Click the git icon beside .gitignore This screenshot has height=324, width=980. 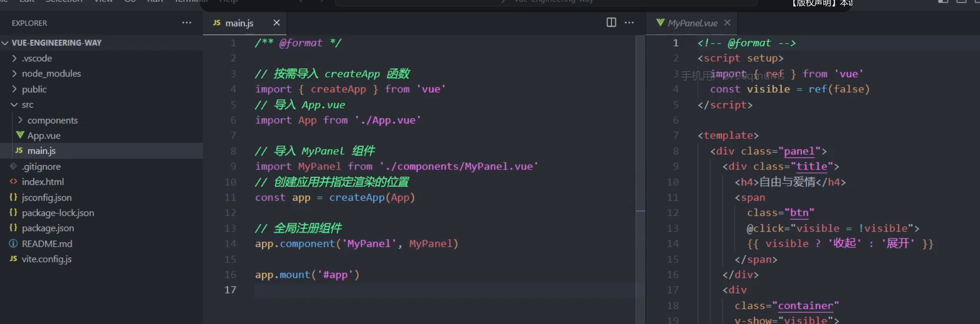click(x=13, y=166)
